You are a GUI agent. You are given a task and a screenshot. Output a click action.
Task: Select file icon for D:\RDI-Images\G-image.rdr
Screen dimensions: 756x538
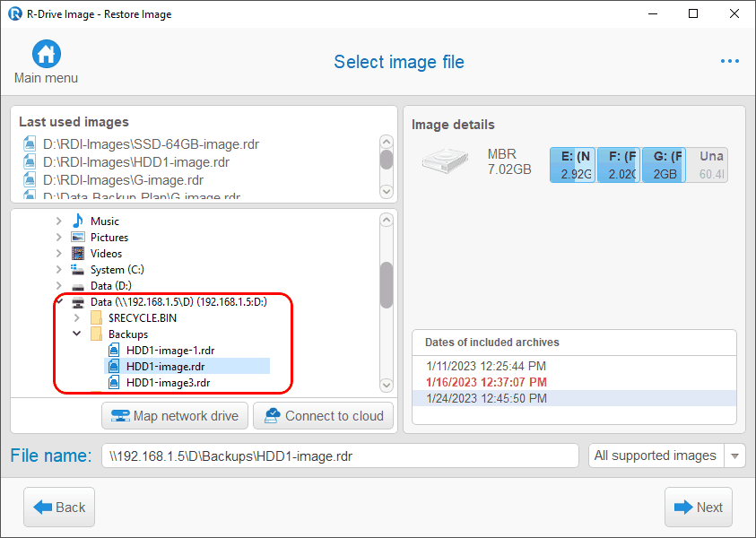click(30, 180)
